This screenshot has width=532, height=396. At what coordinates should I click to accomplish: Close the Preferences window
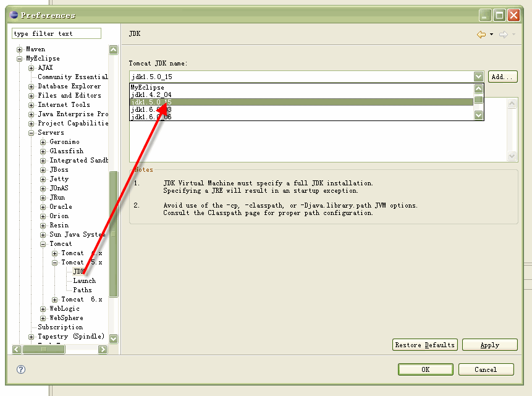513,15
